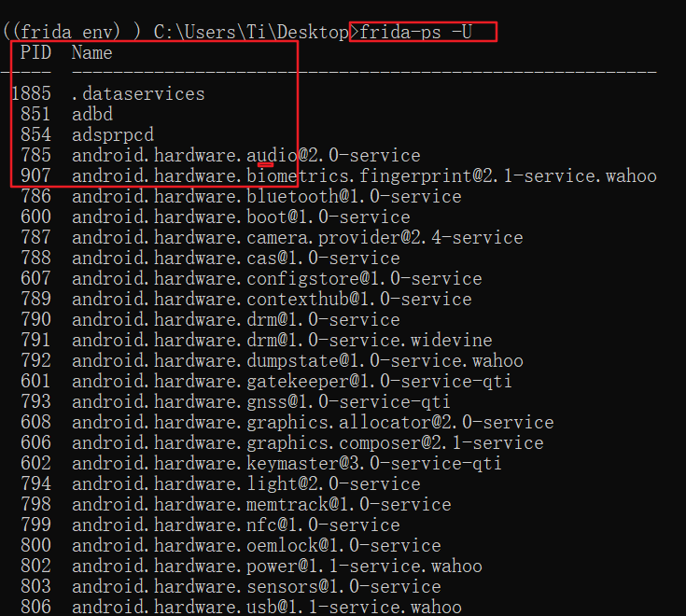Click PID value 789
The height and width of the screenshot is (616, 686).
pos(35,300)
